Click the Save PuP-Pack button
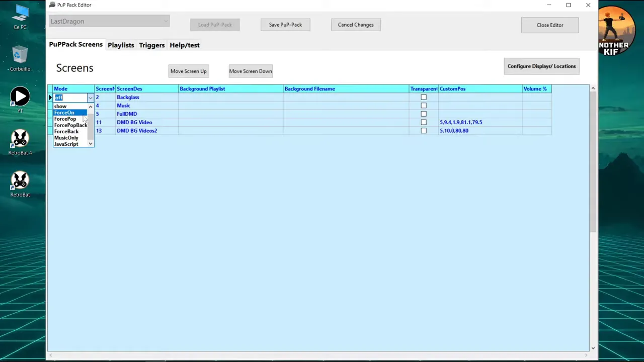 (x=285, y=25)
